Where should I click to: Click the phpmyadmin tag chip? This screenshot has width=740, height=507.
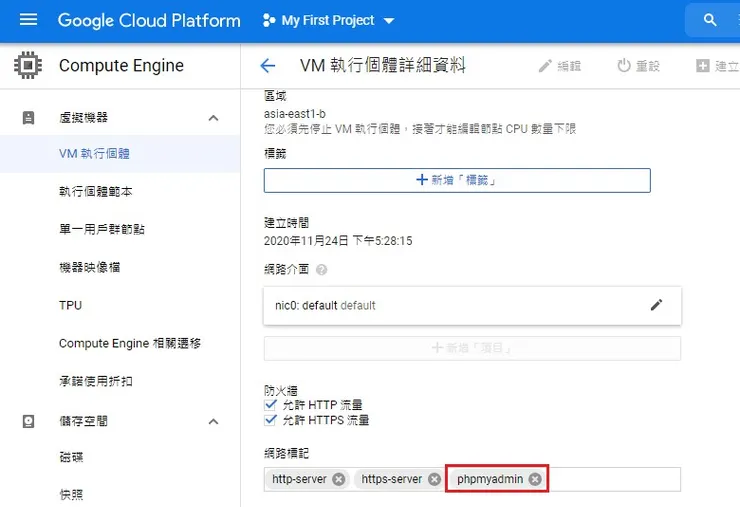[x=497, y=479]
